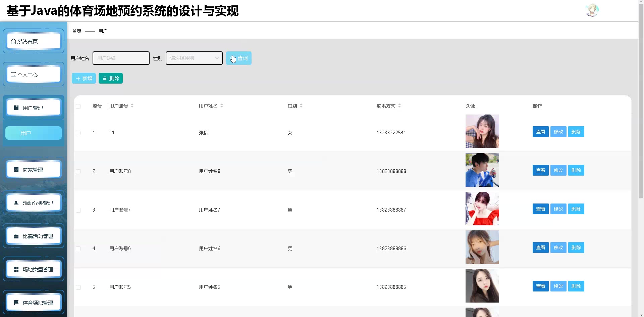Viewport: 644px width, 317px height.
Task: Click the trash icon on the green 删除 button
Action: click(x=105, y=78)
